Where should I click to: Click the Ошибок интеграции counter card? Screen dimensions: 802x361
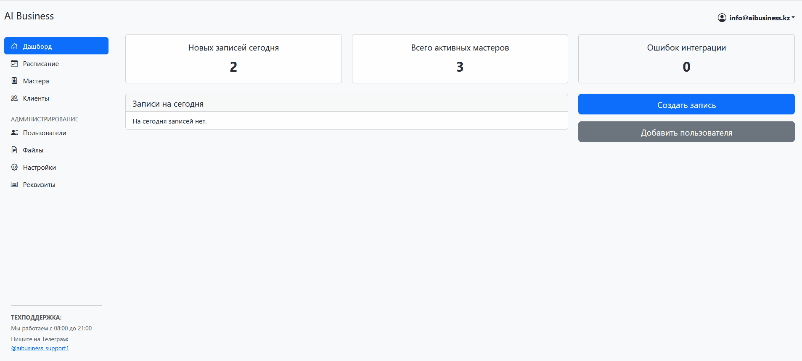pos(686,59)
